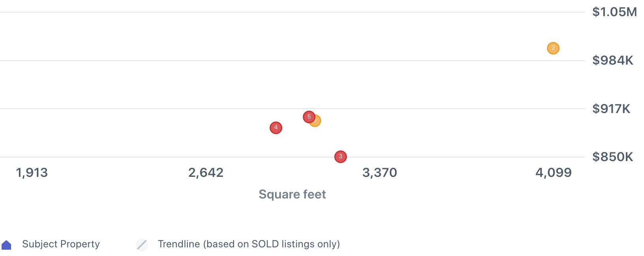Viewport: 644px width, 256px height.
Task: Select the 3,370 x-axis tick label
Action: pos(380,173)
